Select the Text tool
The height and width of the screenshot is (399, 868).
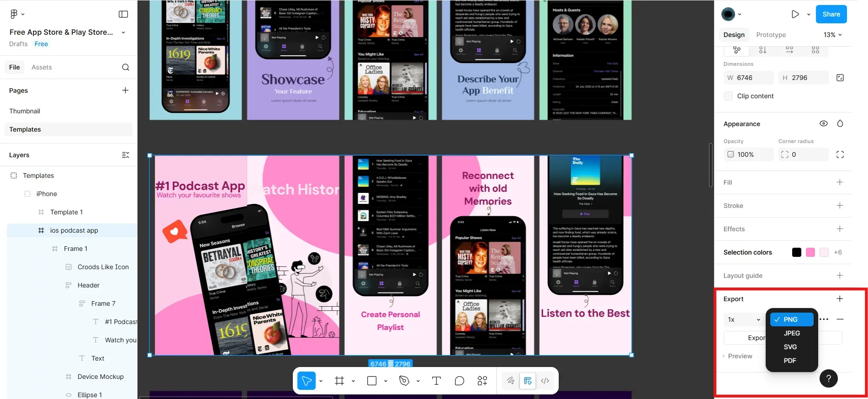pyautogui.click(x=436, y=381)
